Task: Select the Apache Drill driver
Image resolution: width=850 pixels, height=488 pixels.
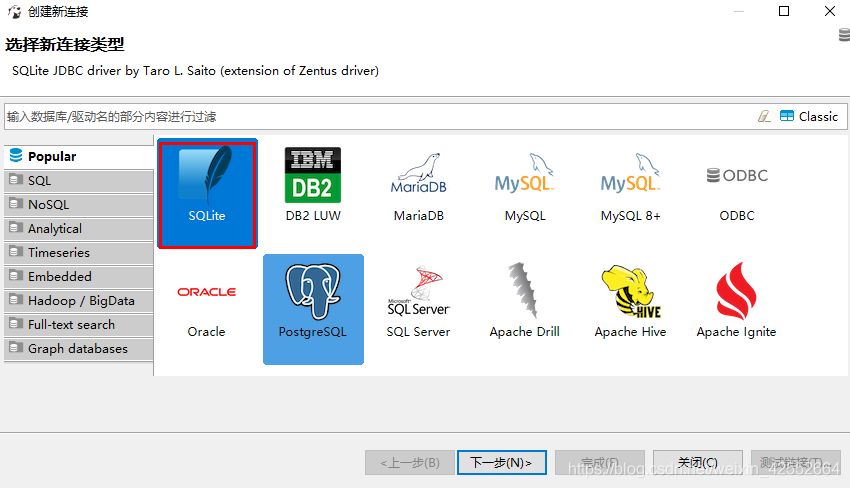Action: (525, 301)
